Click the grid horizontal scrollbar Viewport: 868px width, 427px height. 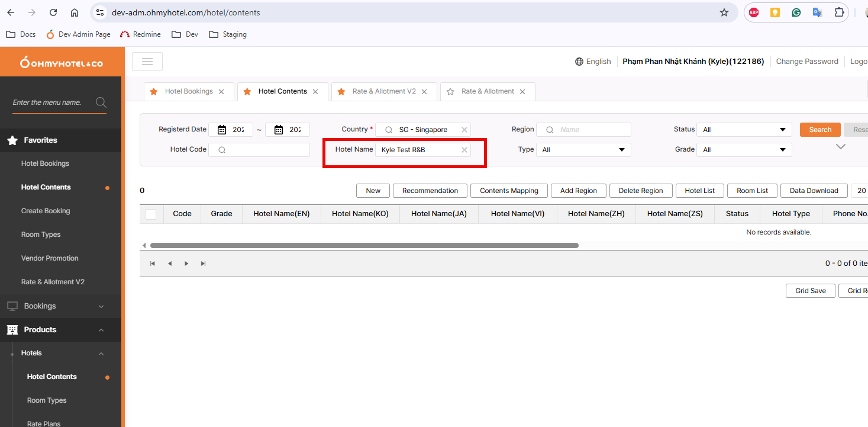click(364, 245)
